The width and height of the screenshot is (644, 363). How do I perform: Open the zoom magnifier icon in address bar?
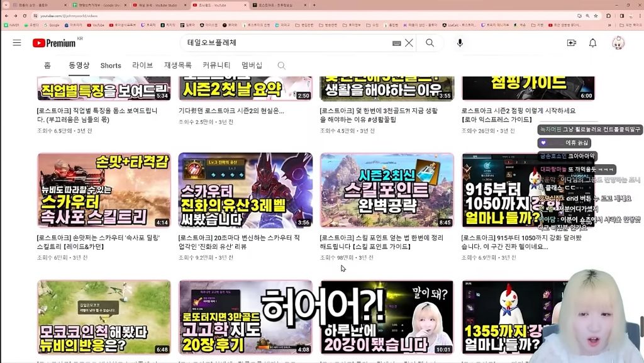588,16
